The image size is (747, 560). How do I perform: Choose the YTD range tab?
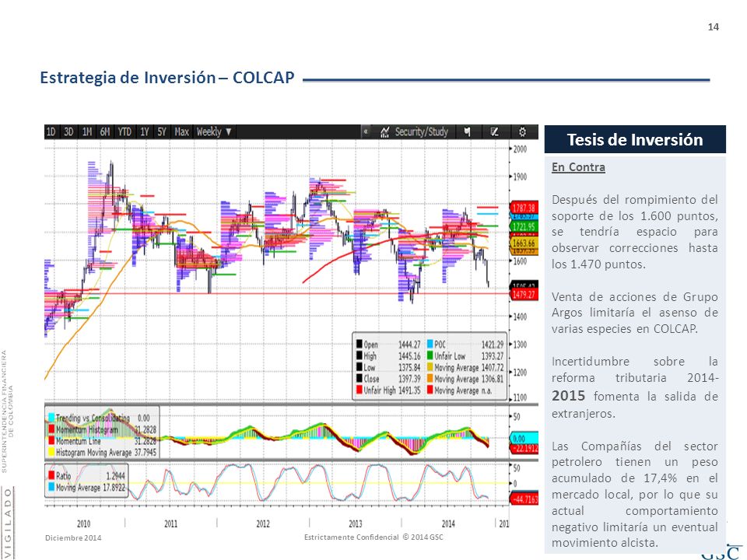point(124,132)
